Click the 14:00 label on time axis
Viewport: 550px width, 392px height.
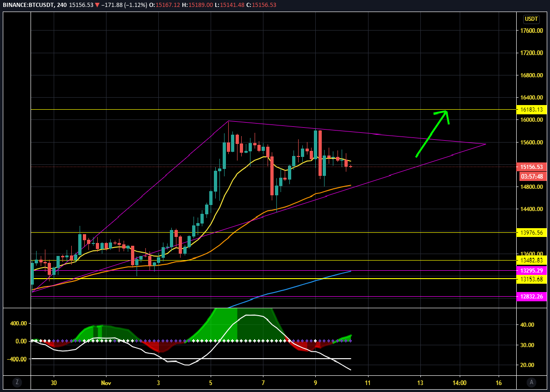click(x=460, y=382)
